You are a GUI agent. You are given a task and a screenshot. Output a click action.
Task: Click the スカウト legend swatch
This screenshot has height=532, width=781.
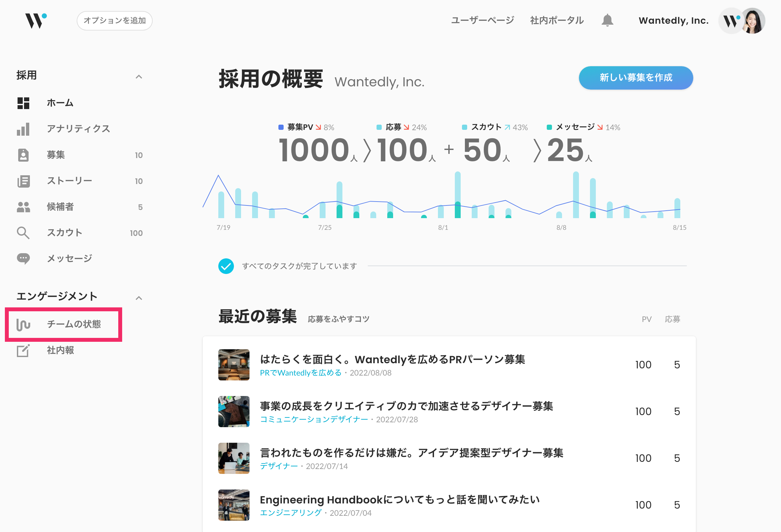[465, 127]
